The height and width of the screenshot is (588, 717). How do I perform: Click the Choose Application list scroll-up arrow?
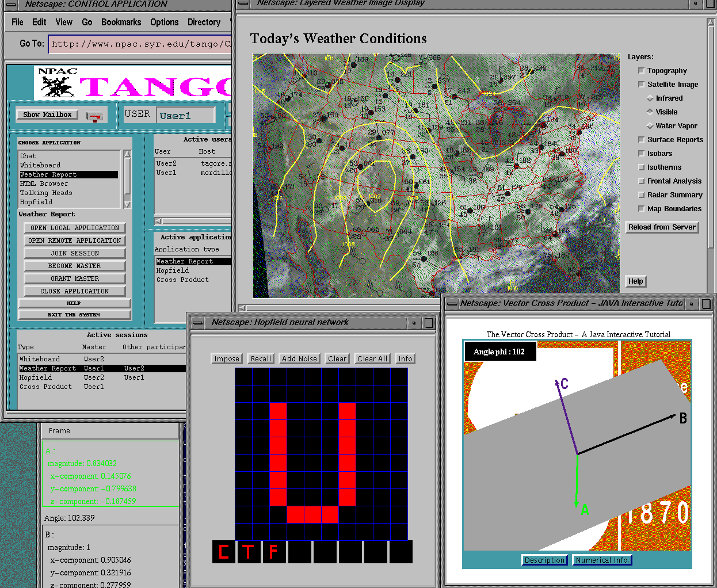point(127,154)
